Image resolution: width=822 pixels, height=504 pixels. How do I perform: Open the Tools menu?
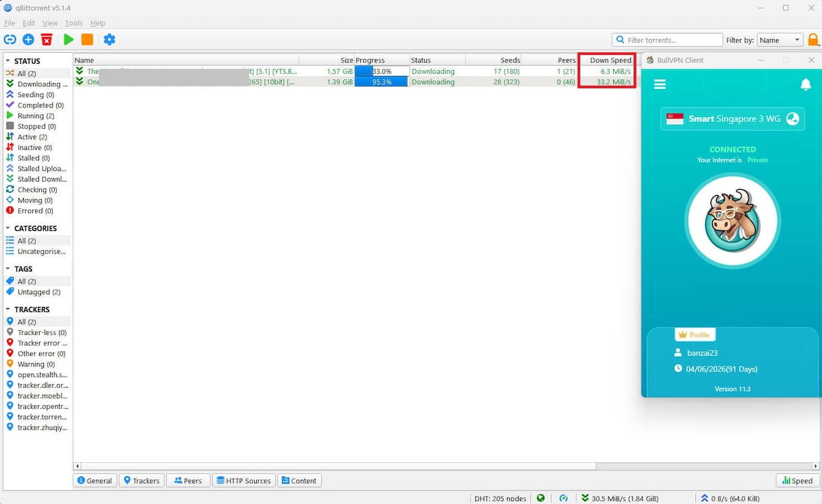pos(73,23)
